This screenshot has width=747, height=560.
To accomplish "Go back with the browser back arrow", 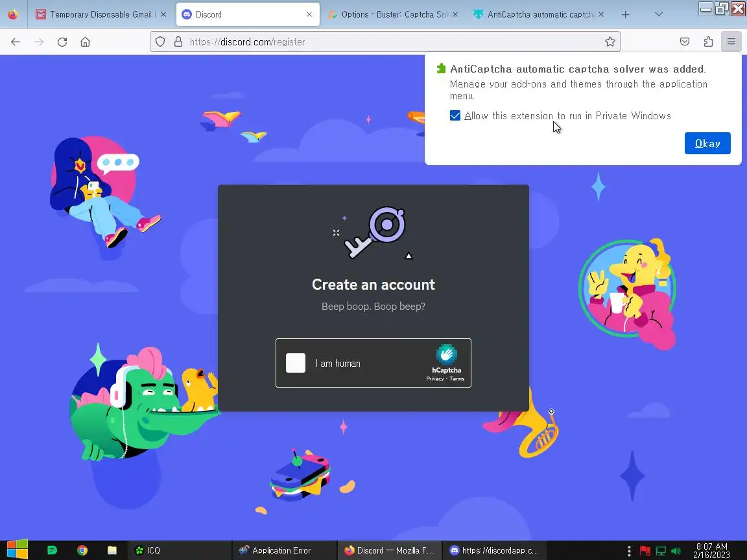I will click(x=16, y=42).
